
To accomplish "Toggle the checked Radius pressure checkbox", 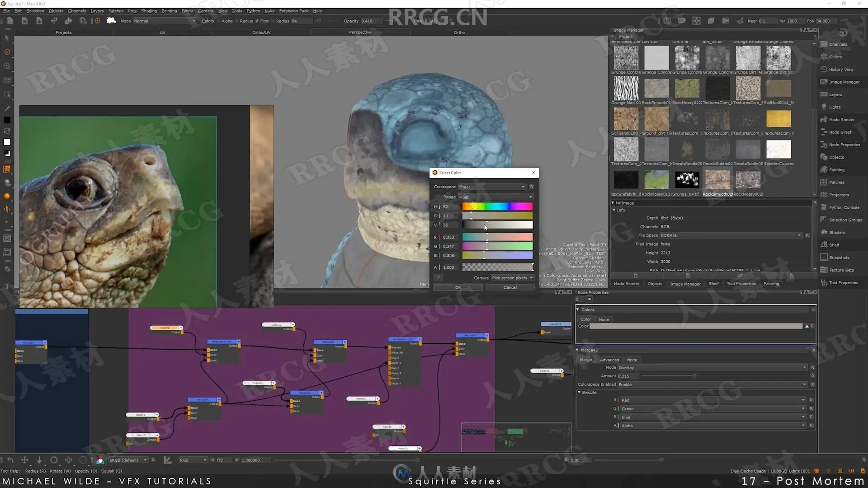I will 257,21.
